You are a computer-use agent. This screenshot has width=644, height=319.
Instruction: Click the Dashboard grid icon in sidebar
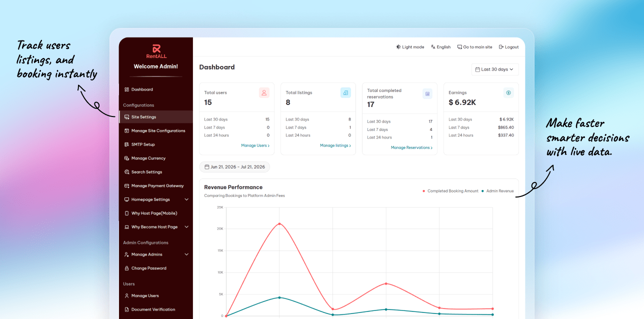pos(127,89)
